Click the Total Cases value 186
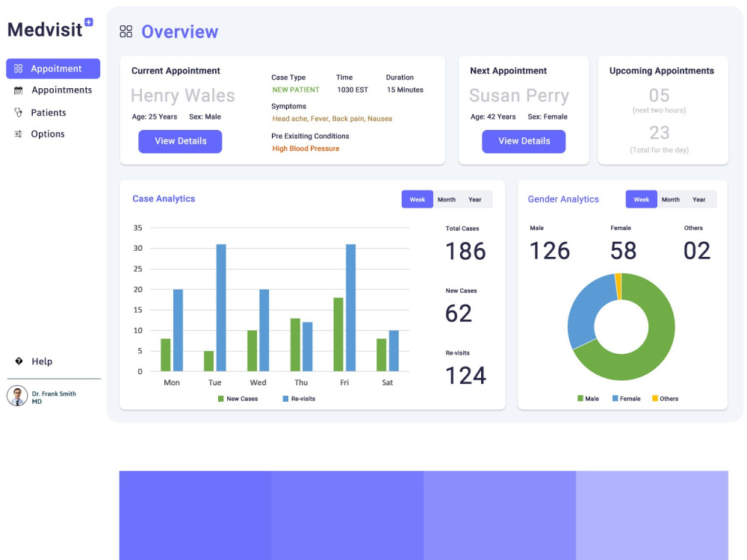The image size is (747, 560). tap(465, 252)
